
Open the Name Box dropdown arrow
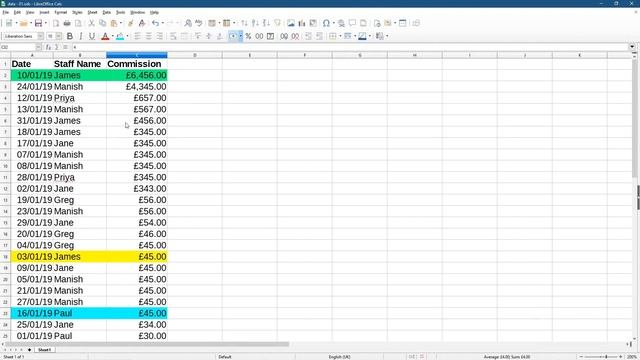[x=38, y=47]
